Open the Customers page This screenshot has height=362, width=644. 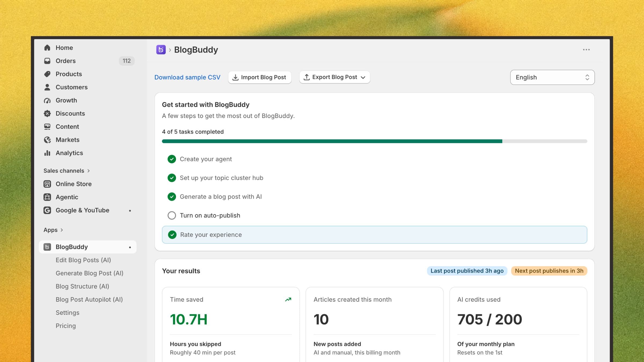[72, 87]
